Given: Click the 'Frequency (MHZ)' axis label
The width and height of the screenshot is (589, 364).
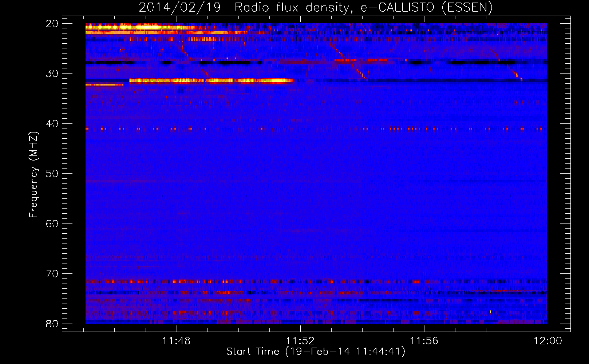Looking at the screenshot, I should [33, 175].
